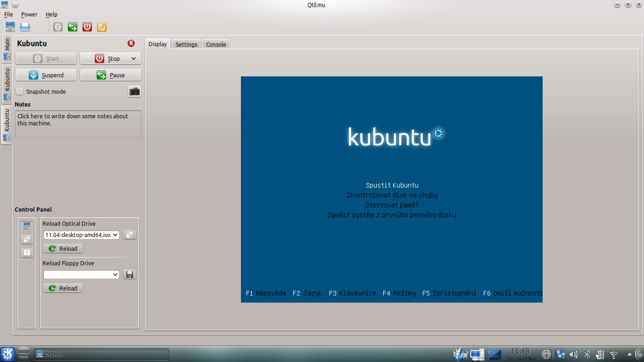Expand hidden system tray icons arrow

[629, 354]
